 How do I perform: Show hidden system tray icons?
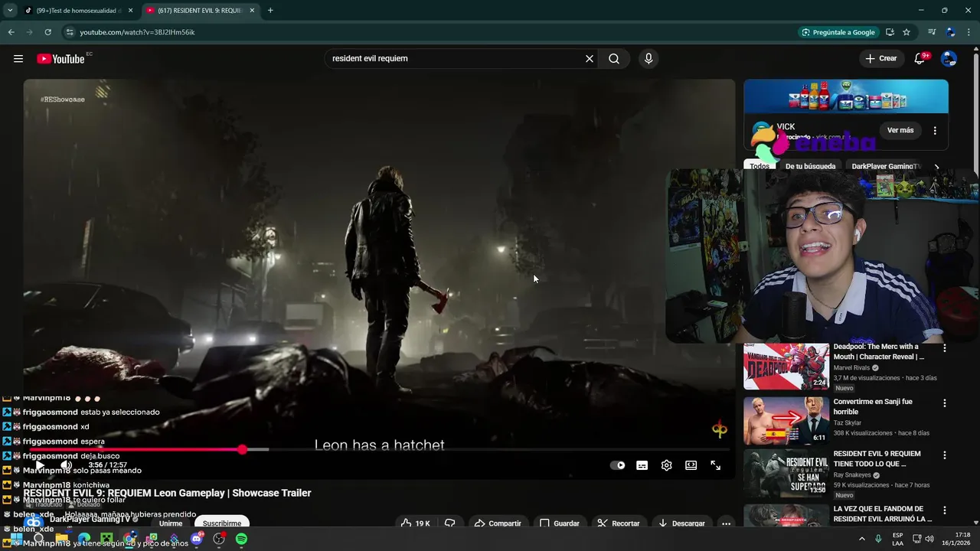pos(861,539)
